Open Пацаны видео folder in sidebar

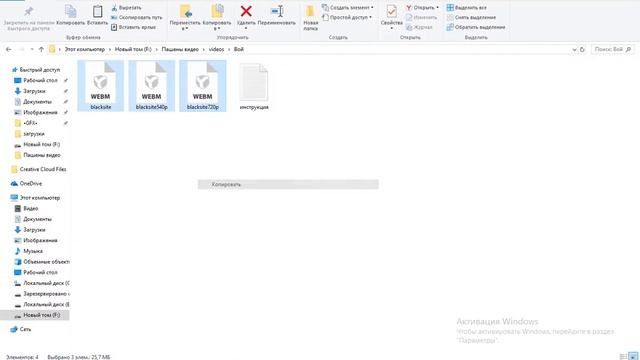click(42, 155)
